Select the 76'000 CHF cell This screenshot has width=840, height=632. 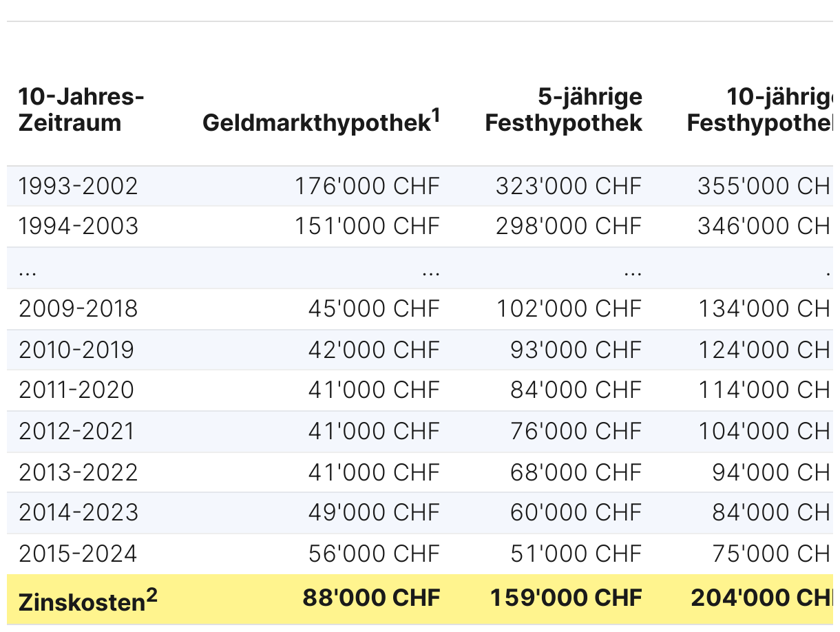coord(576,432)
